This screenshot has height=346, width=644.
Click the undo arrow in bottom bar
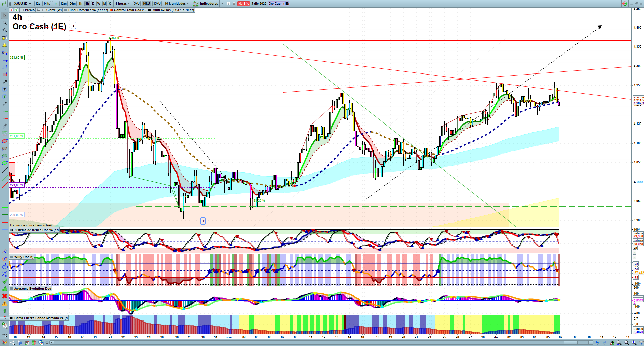pos(597,343)
